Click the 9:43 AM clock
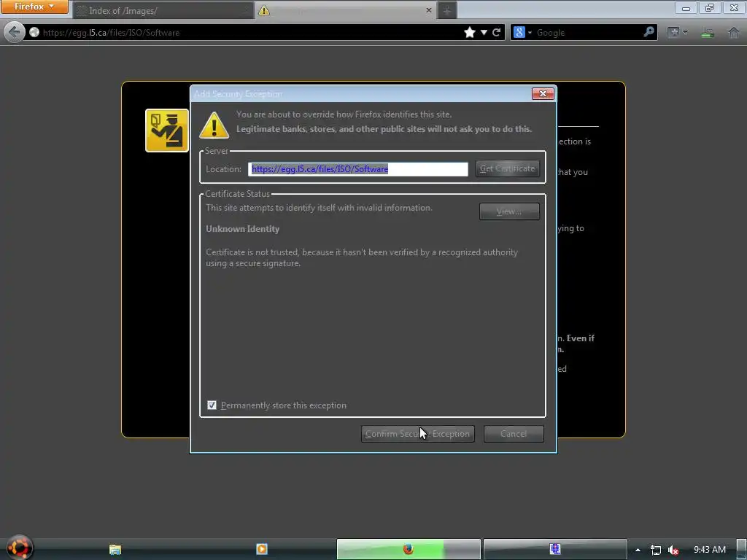 coord(710,550)
